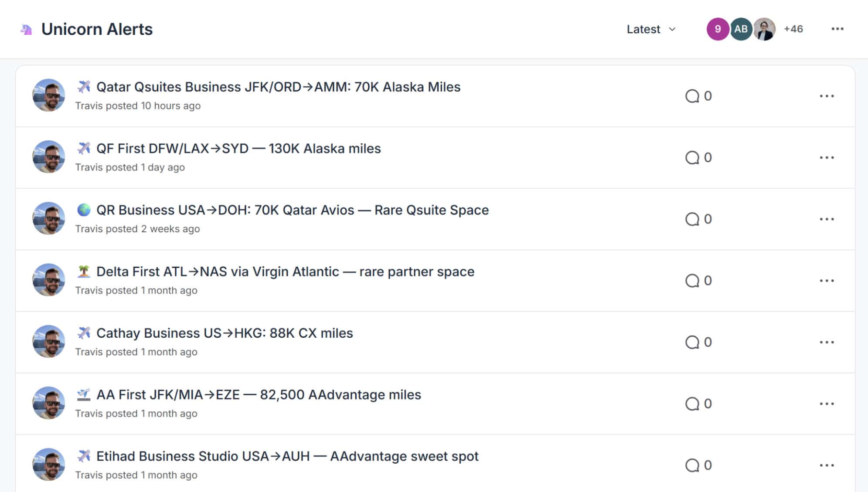Open more options for Qatar Qsuites post

[x=827, y=96]
